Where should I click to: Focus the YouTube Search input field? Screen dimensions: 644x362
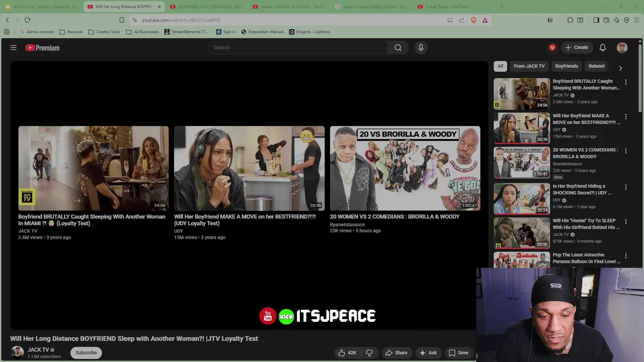point(297,47)
